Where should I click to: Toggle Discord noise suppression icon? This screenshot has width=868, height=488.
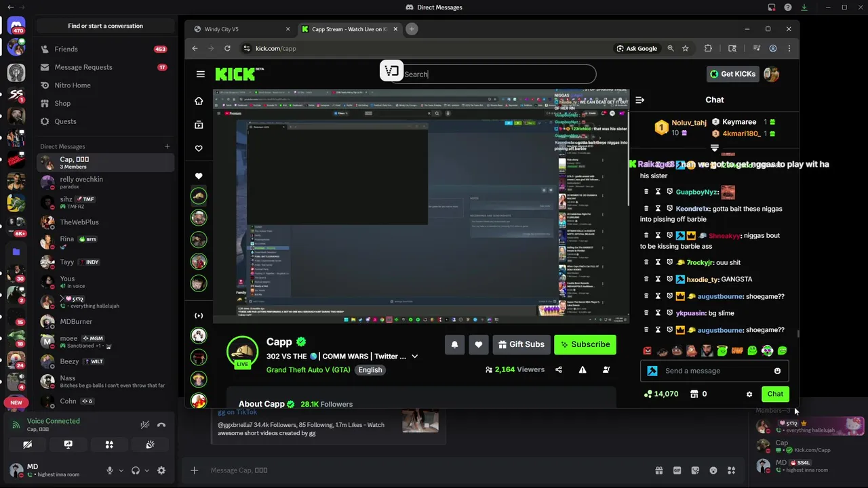pyautogui.click(x=144, y=425)
